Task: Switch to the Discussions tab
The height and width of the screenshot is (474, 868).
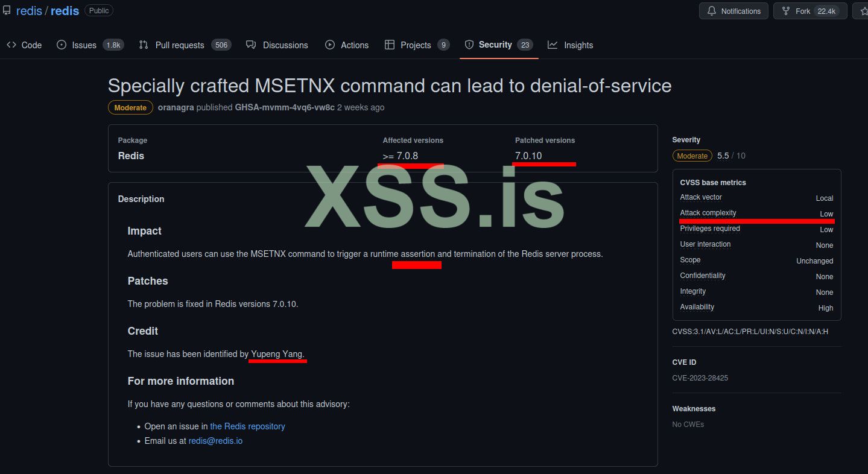Action: 285,45
